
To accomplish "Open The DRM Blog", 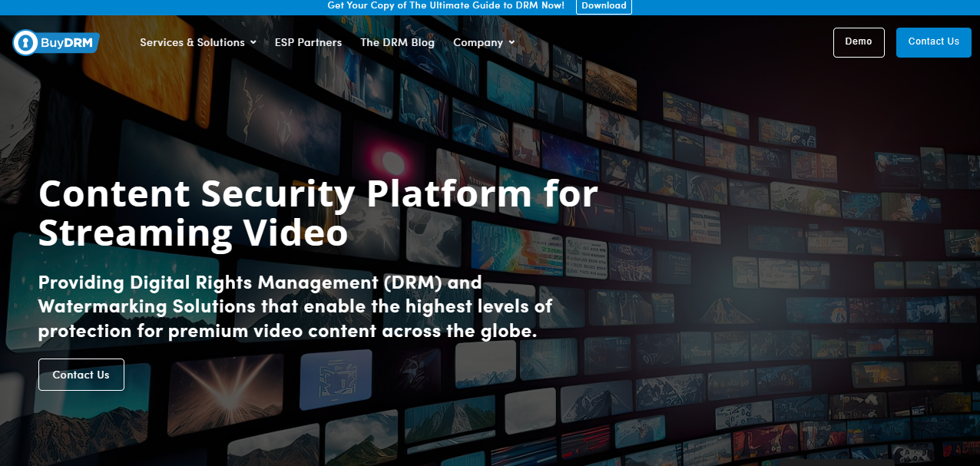I will tap(397, 42).
